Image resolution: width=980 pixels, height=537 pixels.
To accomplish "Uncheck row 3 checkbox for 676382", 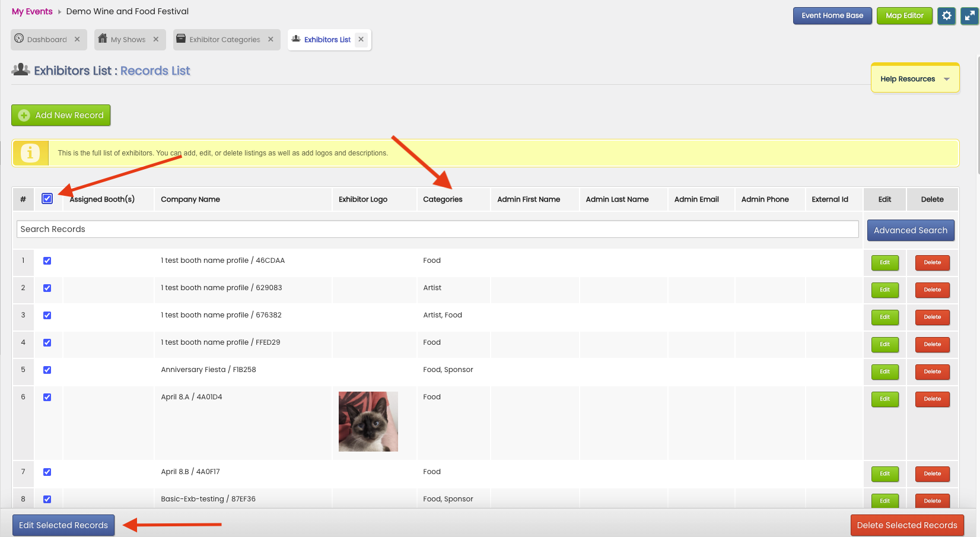I will [x=47, y=315].
